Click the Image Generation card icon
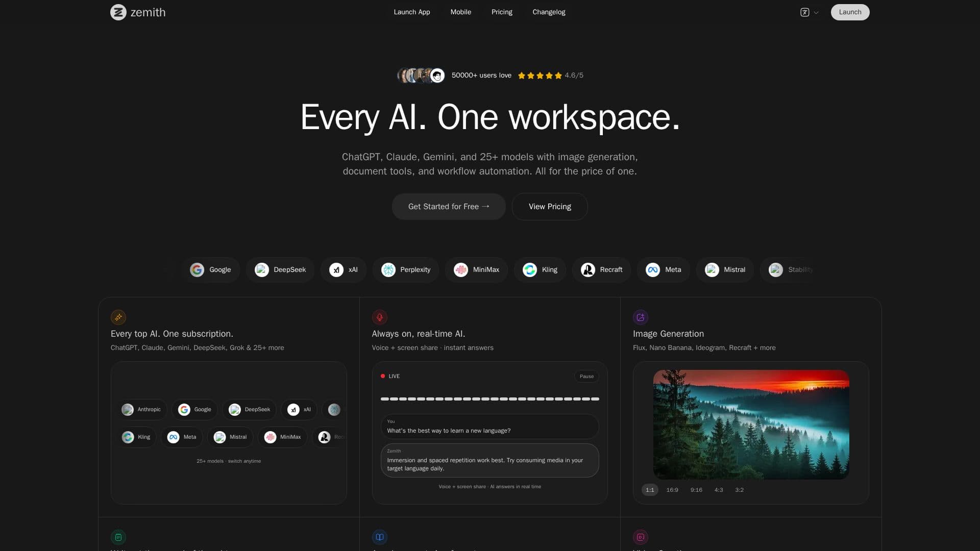 tap(641, 317)
